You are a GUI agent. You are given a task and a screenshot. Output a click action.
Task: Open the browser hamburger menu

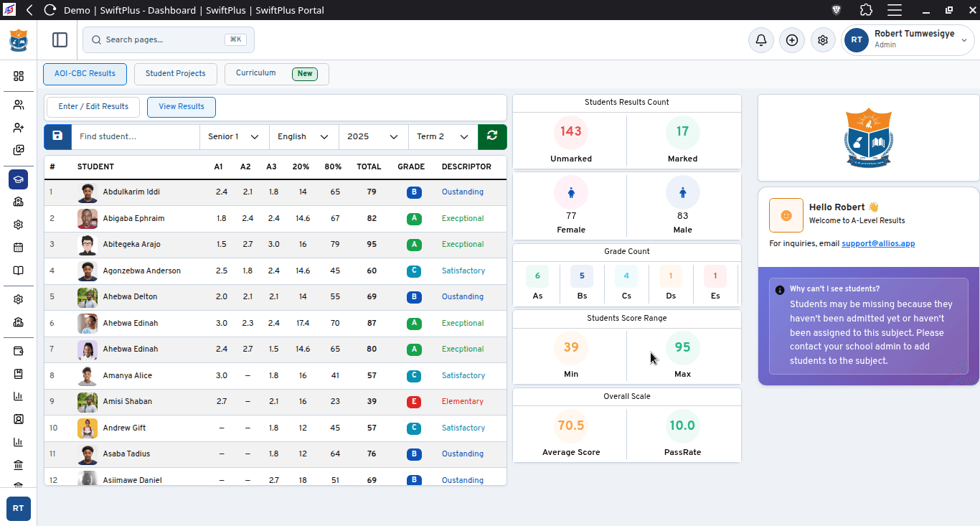(x=894, y=10)
